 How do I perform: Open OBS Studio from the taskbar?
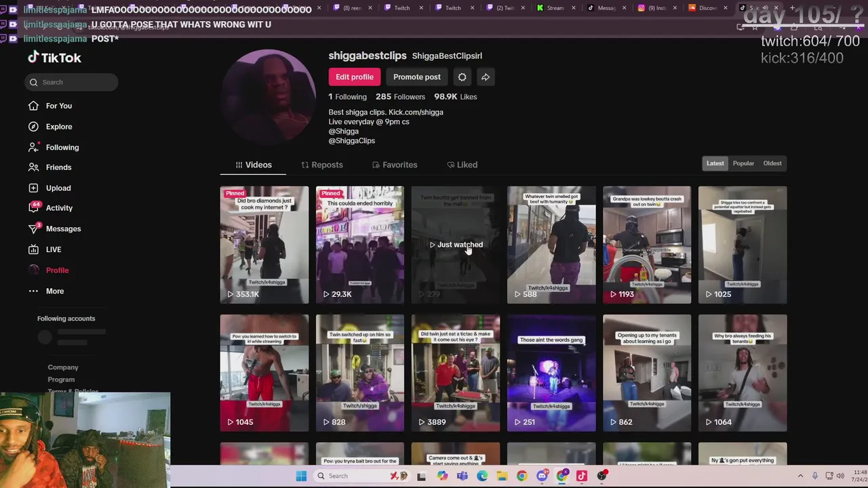coord(601,476)
